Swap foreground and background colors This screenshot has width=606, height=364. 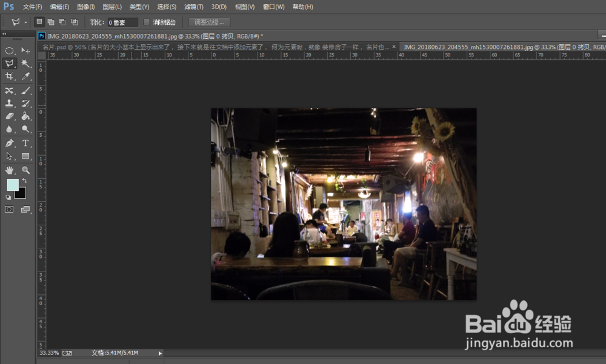[25, 181]
